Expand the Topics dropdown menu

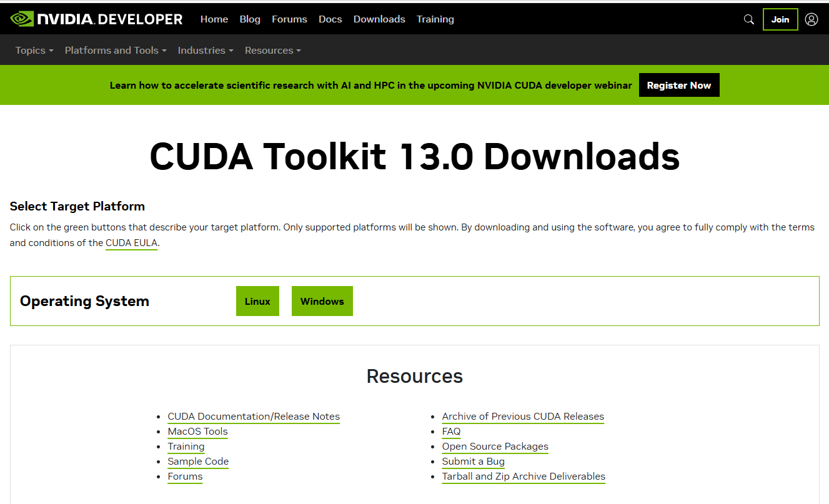[x=34, y=51]
